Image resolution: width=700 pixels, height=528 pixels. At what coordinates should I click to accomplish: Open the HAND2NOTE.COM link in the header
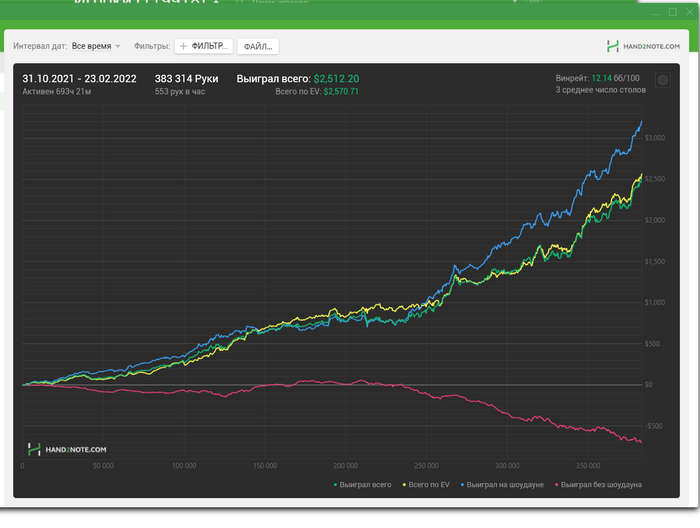(x=643, y=46)
